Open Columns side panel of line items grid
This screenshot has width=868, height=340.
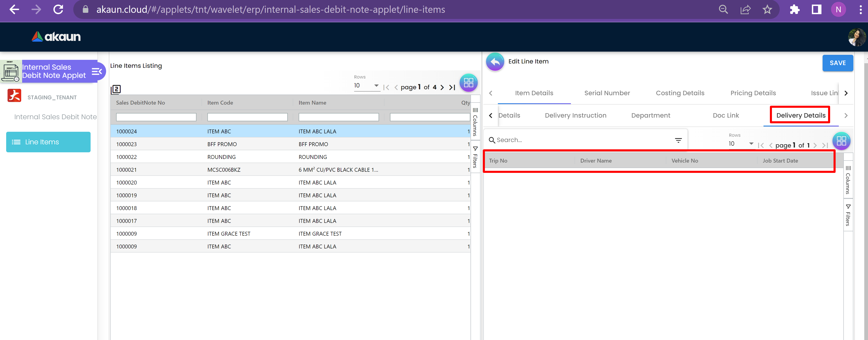pos(475,122)
